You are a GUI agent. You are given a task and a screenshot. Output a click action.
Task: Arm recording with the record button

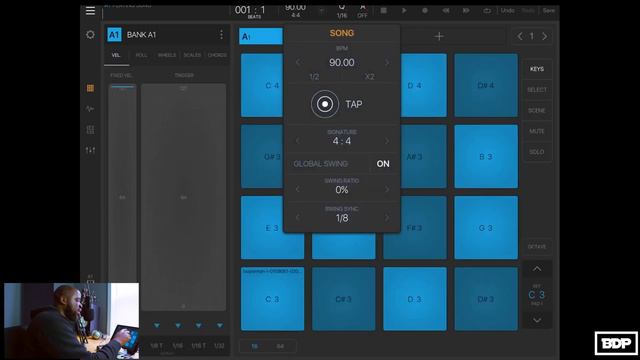[x=425, y=11]
